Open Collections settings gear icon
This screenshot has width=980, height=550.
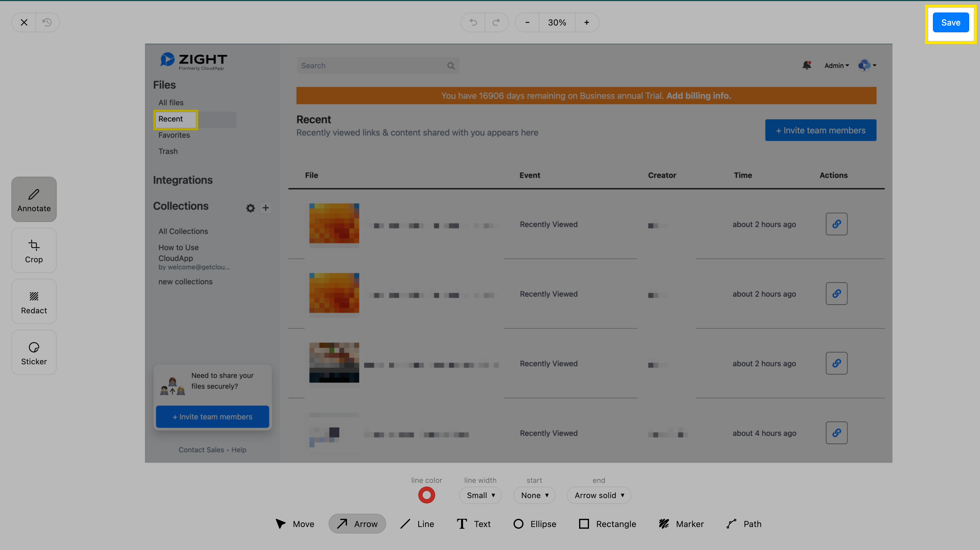pyautogui.click(x=250, y=208)
